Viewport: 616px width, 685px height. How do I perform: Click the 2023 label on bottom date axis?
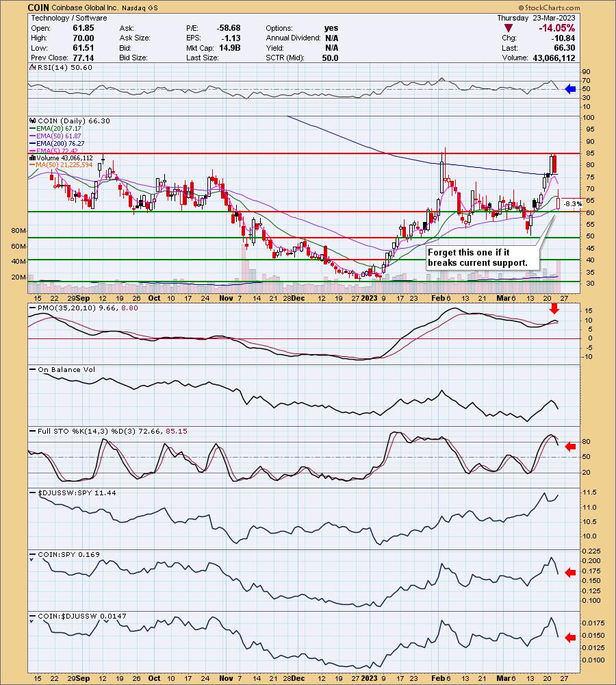click(x=370, y=678)
